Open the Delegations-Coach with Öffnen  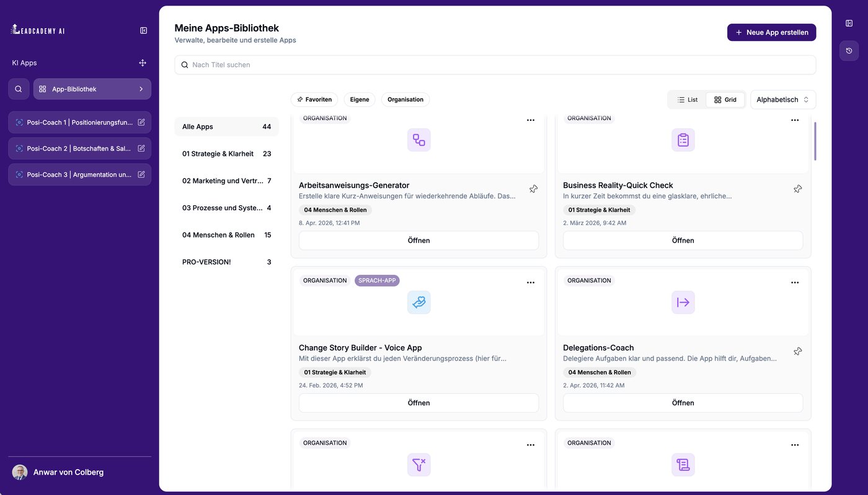tap(683, 403)
